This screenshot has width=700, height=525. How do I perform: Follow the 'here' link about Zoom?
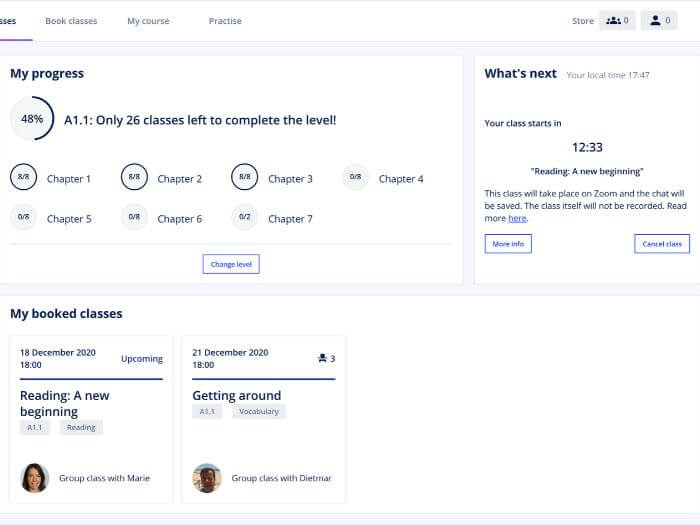pyautogui.click(x=517, y=218)
